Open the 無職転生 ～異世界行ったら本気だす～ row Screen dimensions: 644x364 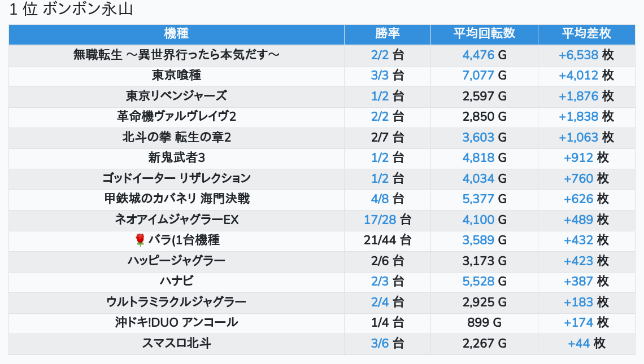click(176, 55)
